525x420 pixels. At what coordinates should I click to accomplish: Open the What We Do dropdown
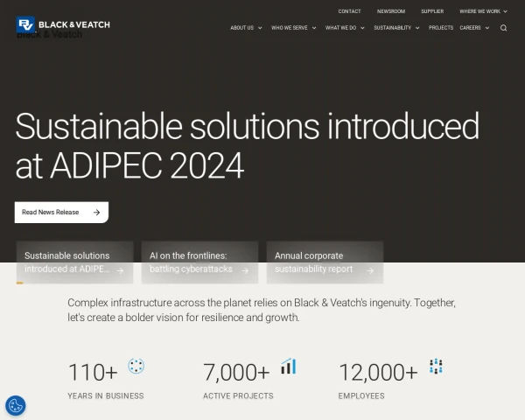(345, 28)
